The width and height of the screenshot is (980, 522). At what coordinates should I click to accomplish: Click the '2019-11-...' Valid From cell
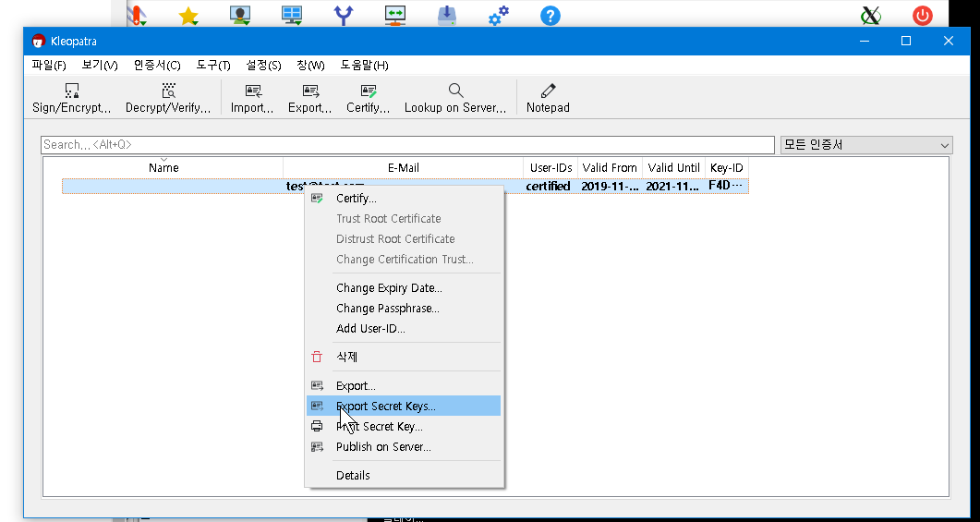click(610, 187)
